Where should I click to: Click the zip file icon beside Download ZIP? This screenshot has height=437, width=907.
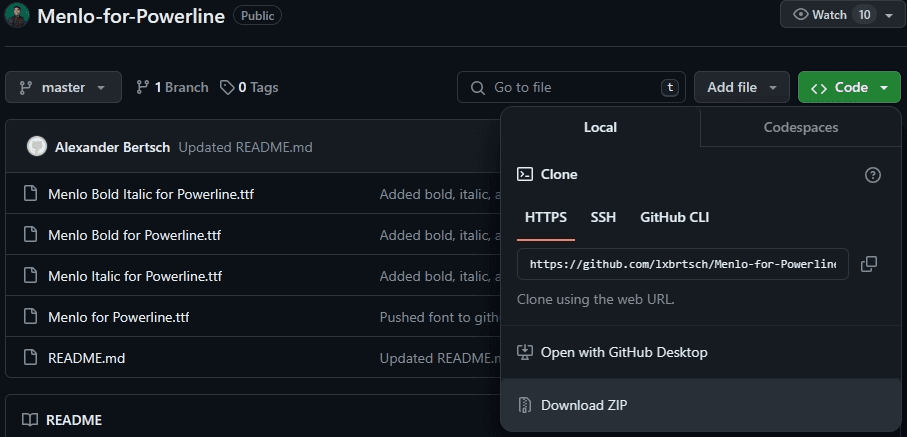[x=524, y=405]
